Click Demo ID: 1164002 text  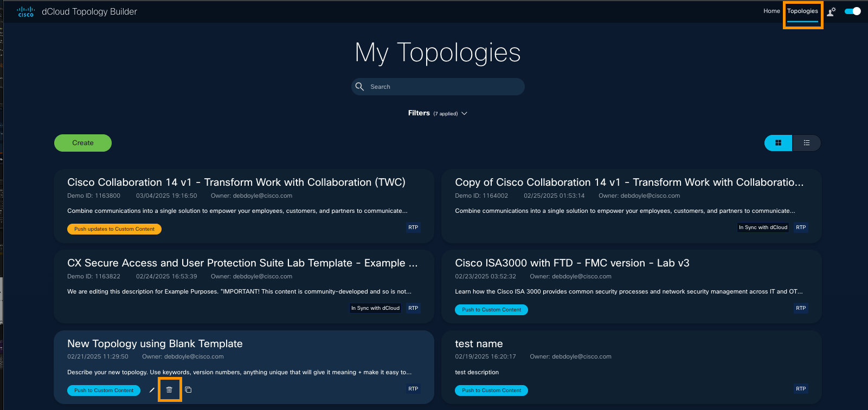point(481,196)
